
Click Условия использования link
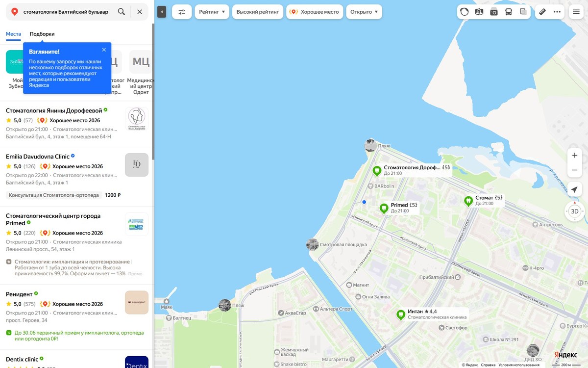[x=519, y=365]
